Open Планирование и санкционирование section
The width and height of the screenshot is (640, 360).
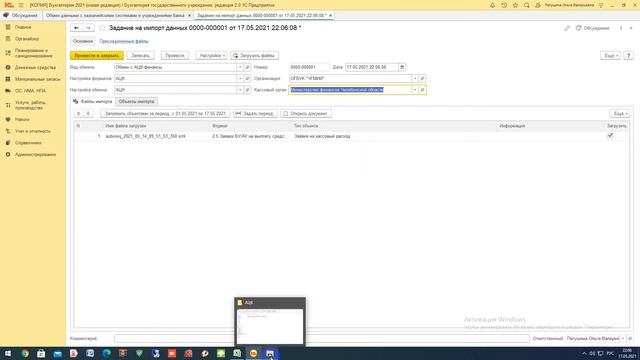[33, 53]
